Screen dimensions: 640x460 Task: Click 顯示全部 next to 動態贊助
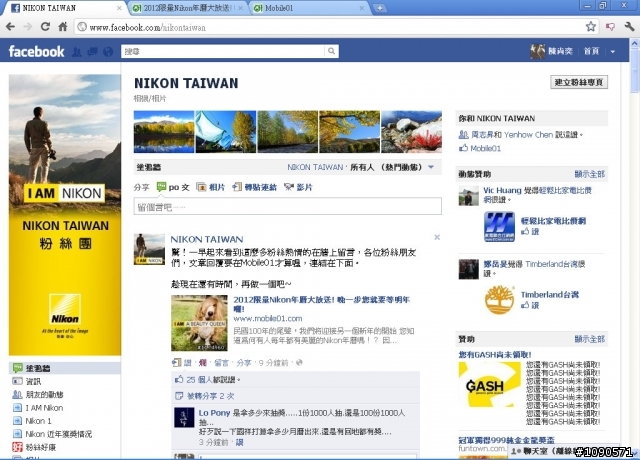click(589, 174)
